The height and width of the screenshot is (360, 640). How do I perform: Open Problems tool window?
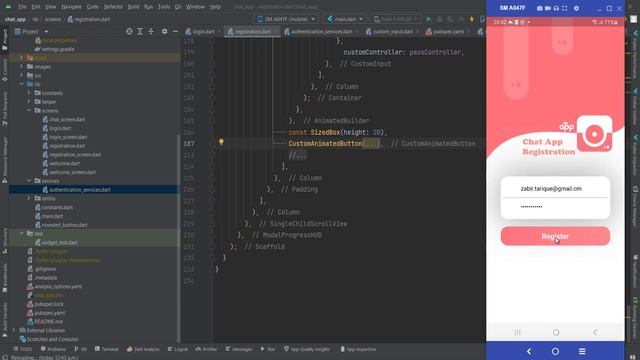(x=53, y=349)
